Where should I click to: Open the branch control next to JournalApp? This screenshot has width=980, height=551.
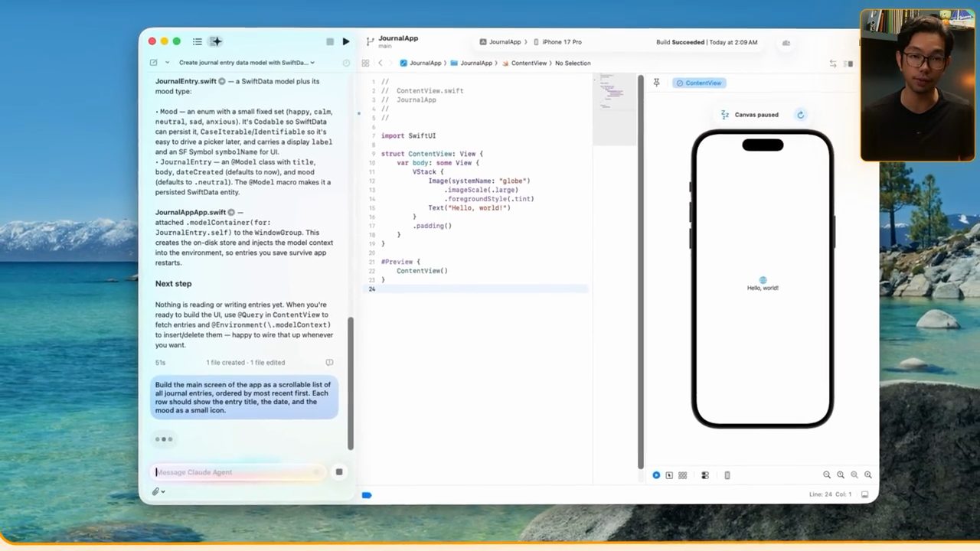coord(370,41)
